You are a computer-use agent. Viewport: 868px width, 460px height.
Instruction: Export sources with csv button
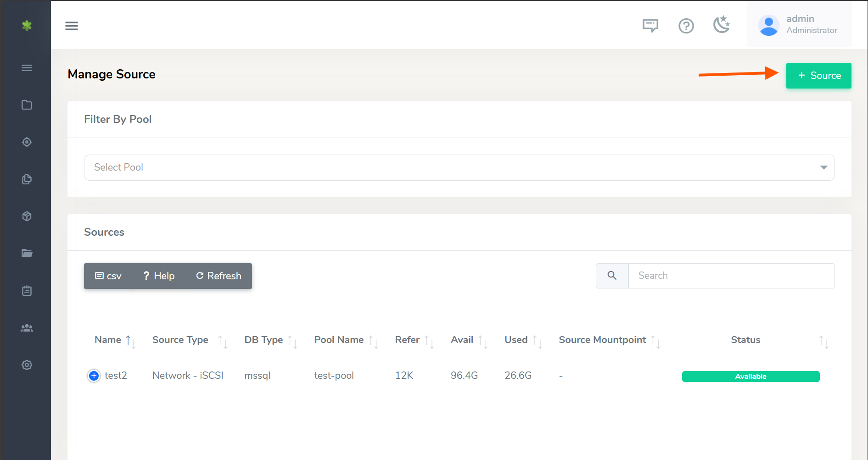(x=108, y=276)
